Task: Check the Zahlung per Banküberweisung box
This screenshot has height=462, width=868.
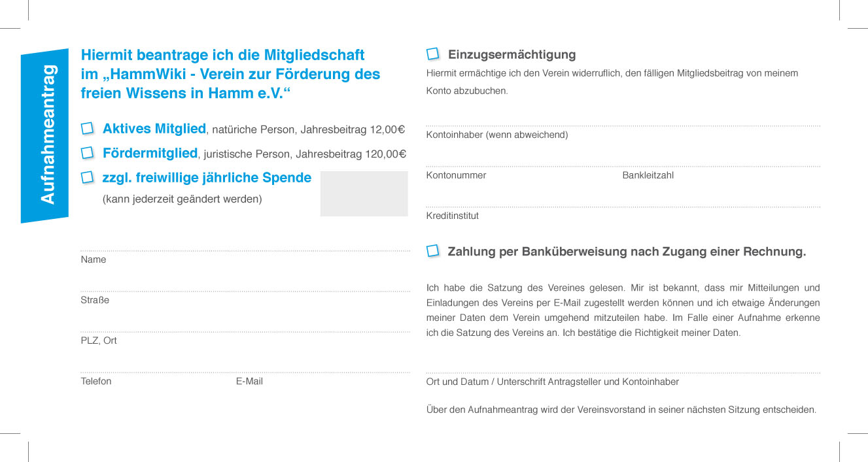Action: pos(432,251)
